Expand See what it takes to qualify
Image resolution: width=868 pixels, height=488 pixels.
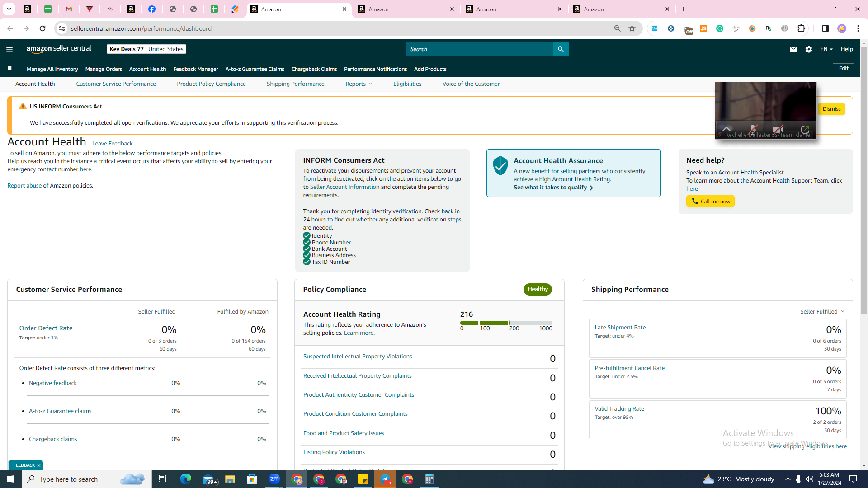pos(553,188)
